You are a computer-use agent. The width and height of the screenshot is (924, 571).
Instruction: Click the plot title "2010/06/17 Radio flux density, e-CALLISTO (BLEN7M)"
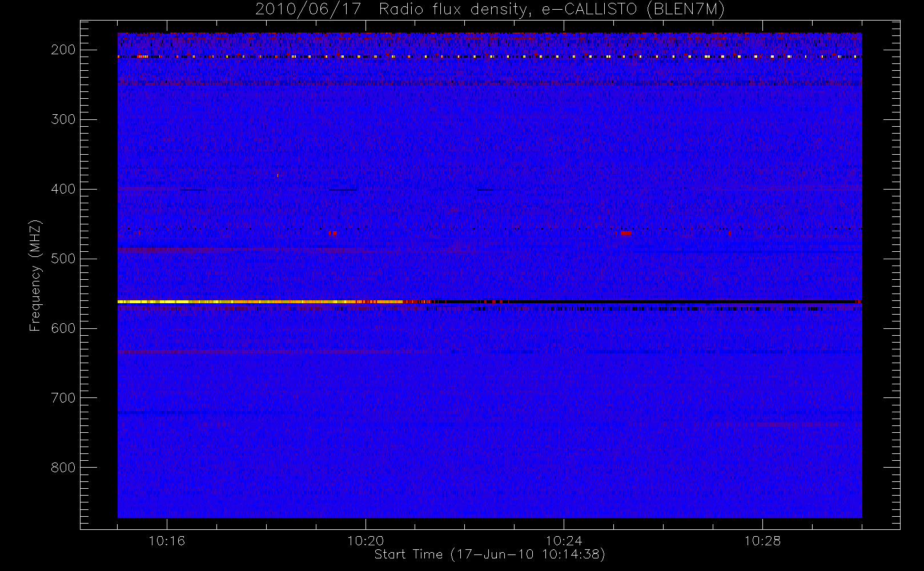click(x=490, y=10)
